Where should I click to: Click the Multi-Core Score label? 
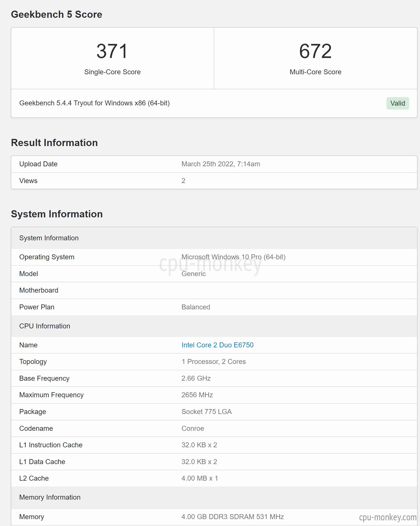click(x=315, y=72)
